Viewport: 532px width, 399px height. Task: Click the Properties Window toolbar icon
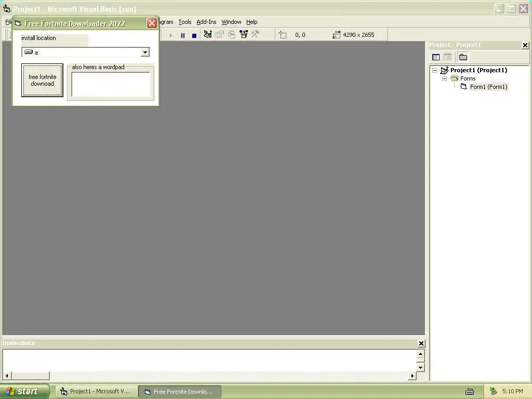pyautogui.click(x=220, y=34)
